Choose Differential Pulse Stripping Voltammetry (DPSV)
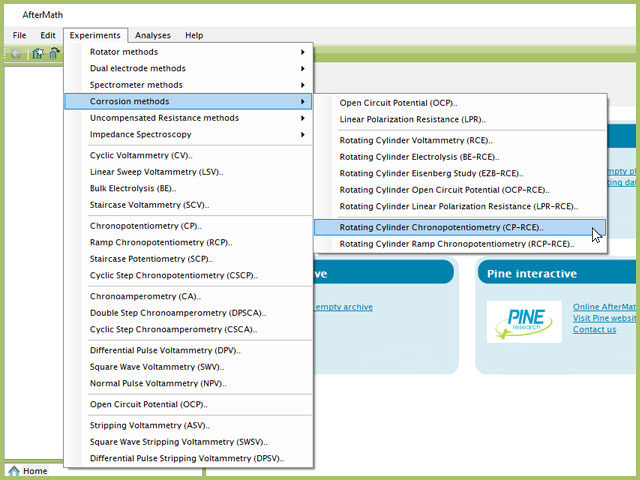Viewport: 640px width, 480px height. (x=188, y=459)
